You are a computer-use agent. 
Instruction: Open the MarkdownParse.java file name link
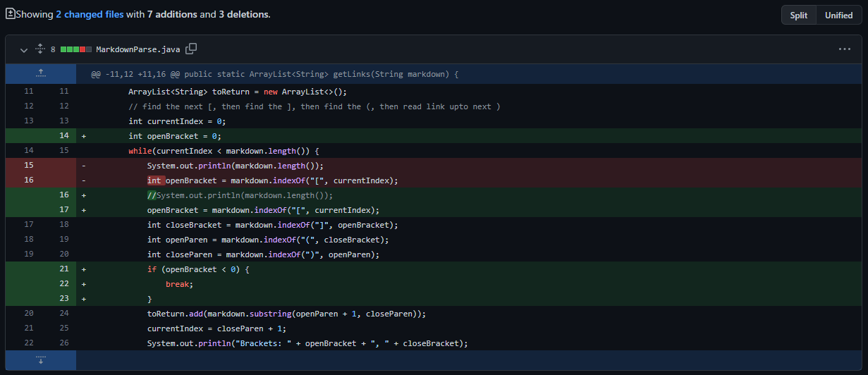tap(137, 50)
